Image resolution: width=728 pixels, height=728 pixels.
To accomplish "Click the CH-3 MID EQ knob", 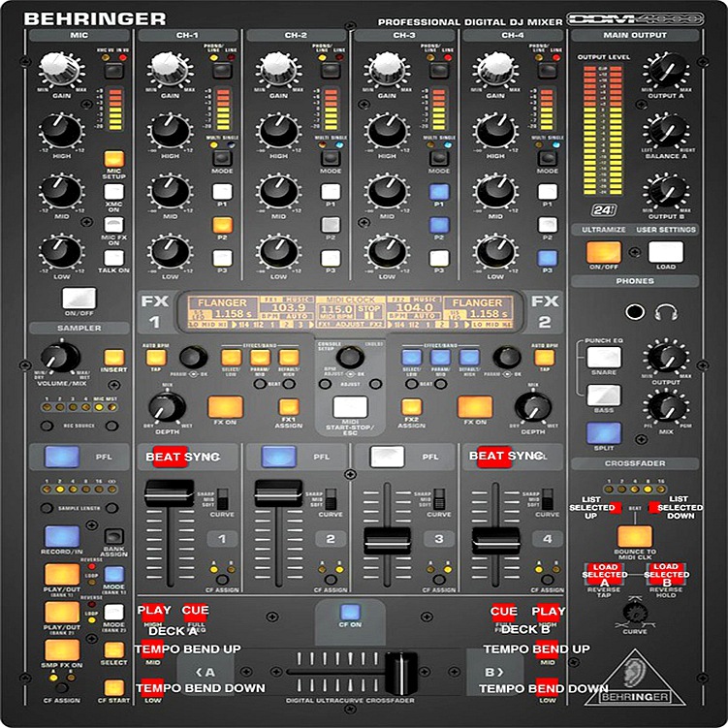I will [x=386, y=192].
